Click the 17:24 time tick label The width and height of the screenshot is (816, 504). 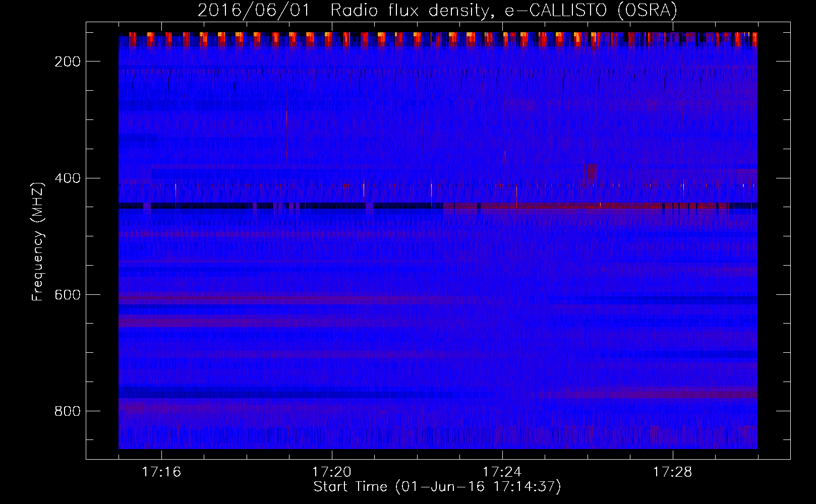click(x=502, y=472)
